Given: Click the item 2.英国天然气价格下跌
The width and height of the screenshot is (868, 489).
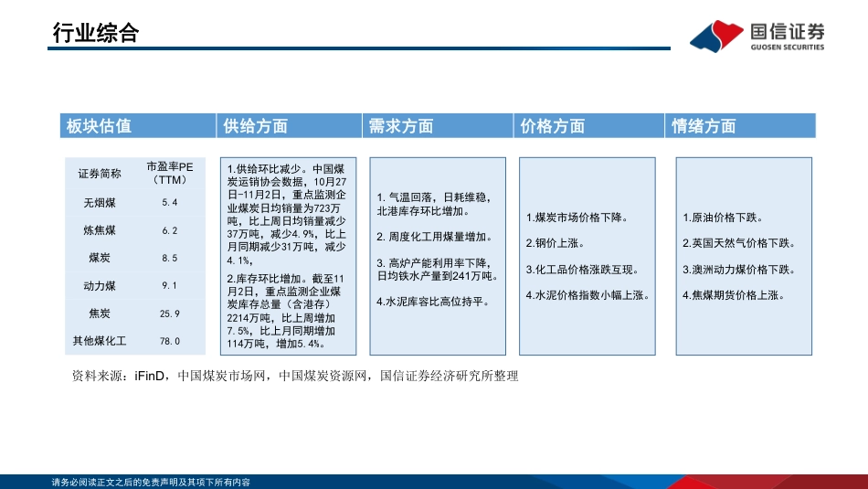Looking at the screenshot, I should 739,243.
